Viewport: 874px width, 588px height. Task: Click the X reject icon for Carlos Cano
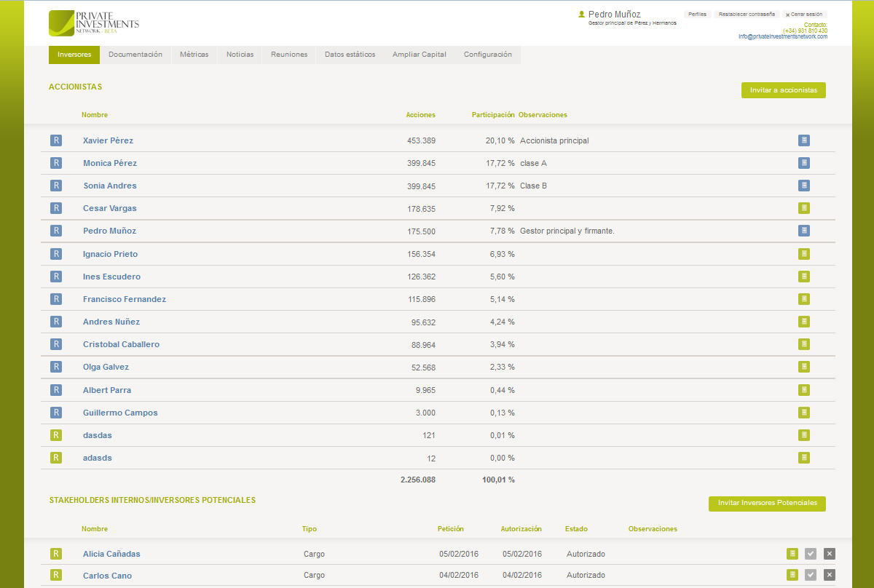[829, 575]
